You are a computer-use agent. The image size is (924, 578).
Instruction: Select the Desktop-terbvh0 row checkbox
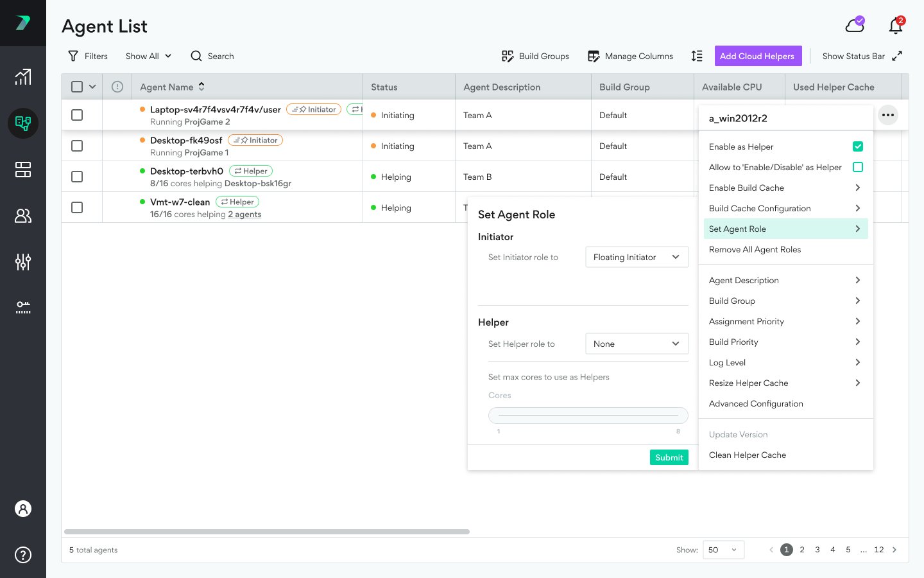pyautogui.click(x=77, y=177)
